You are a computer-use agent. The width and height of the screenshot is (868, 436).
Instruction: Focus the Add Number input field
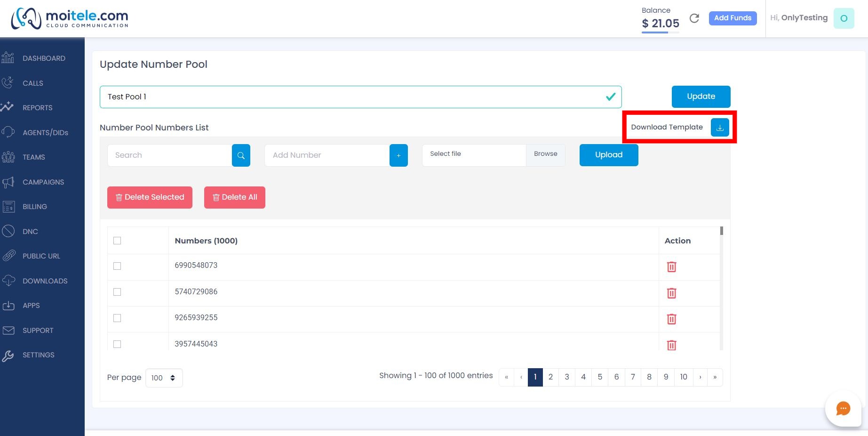327,155
